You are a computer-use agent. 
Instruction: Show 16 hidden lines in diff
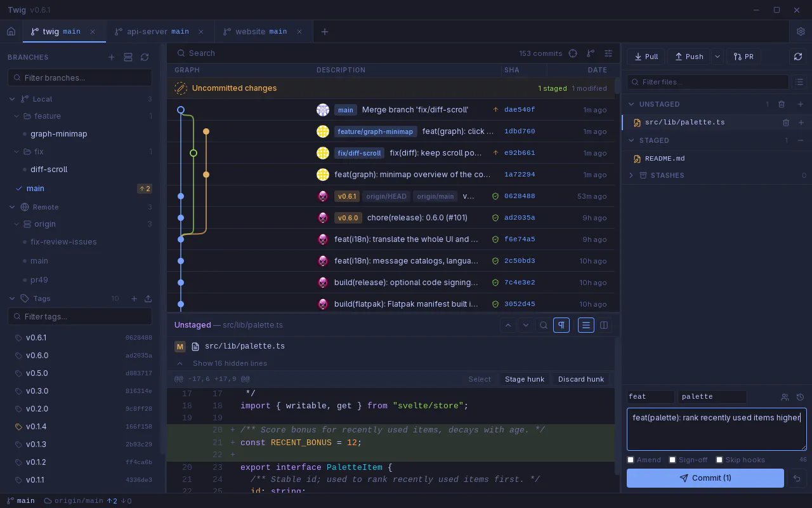point(230,363)
